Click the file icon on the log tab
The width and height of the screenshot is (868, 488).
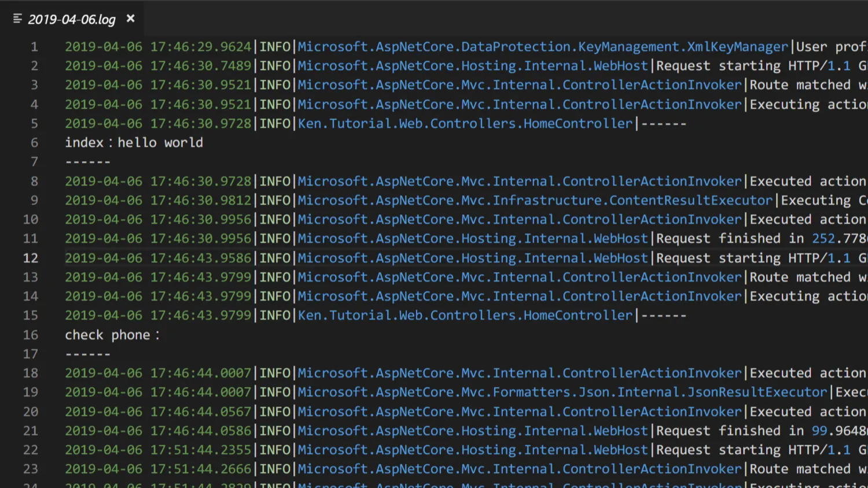point(17,19)
